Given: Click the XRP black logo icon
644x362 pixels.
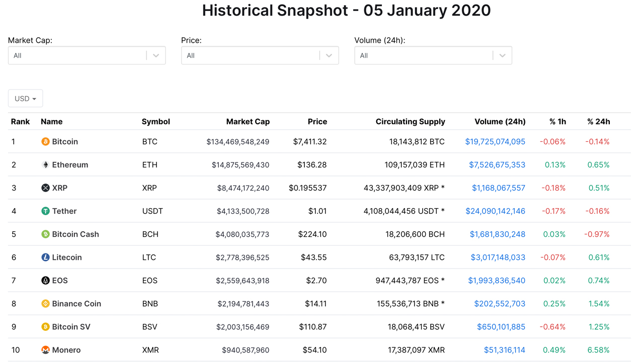Looking at the screenshot, I should 45,188.
